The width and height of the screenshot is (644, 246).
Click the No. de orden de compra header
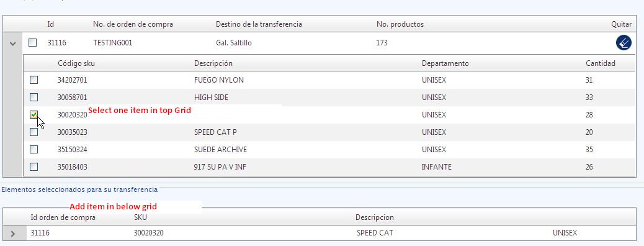click(x=133, y=24)
